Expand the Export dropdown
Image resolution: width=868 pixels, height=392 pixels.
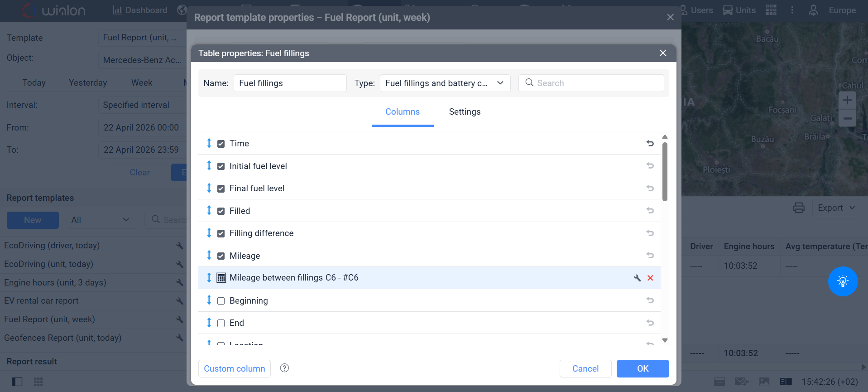pos(836,208)
